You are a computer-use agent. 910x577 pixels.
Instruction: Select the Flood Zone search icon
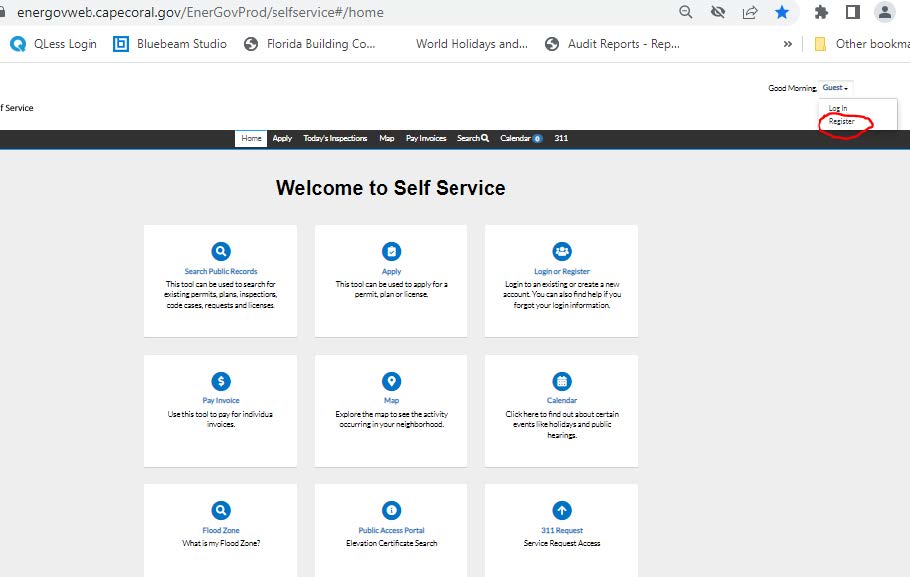(x=220, y=509)
